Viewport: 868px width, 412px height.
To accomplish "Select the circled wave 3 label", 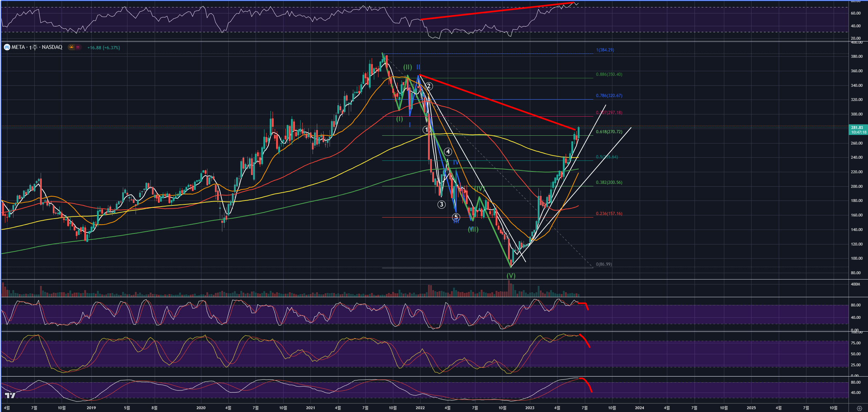I will pyautogui.click(x=441, y=204).
